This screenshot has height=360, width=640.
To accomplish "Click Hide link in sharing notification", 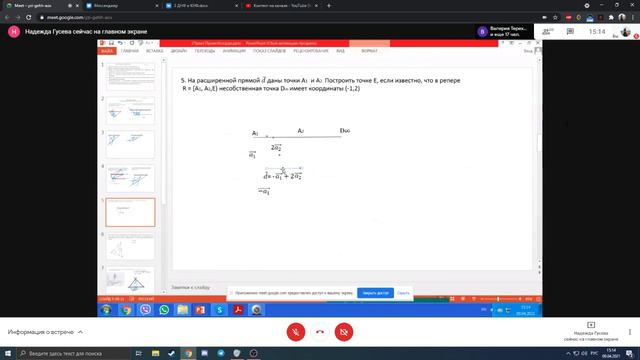I will pos(403,293).
